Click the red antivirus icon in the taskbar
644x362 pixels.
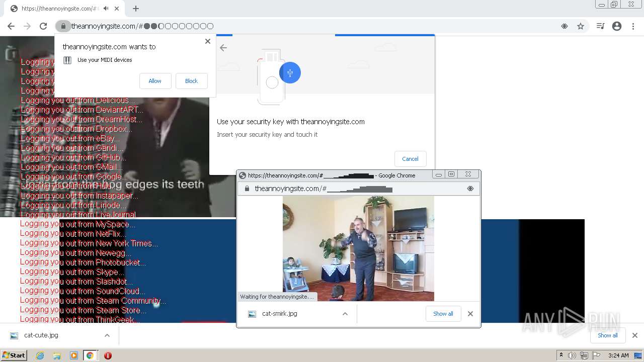tap(108, 355)
